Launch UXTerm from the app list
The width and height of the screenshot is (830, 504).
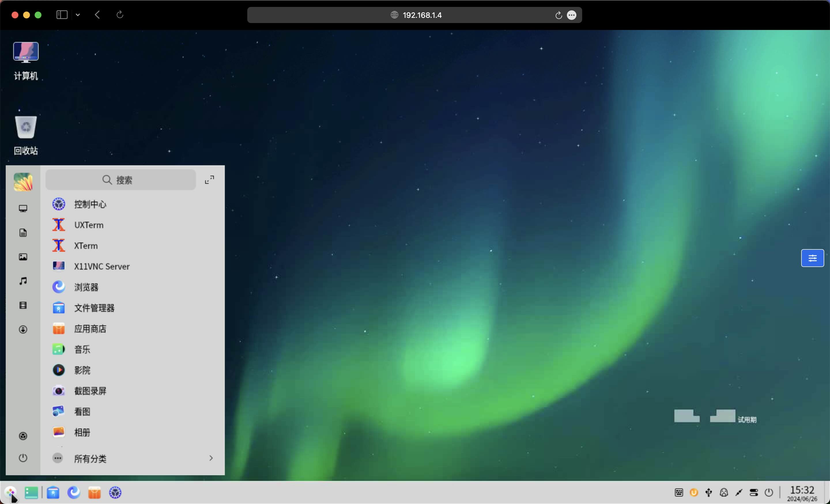coord(88,225)
